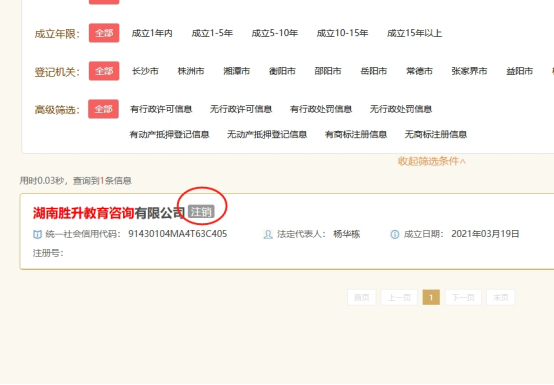Choose 常德市 as the registration authority
This screenshot has width=554, height=385.
click(419, 71)
